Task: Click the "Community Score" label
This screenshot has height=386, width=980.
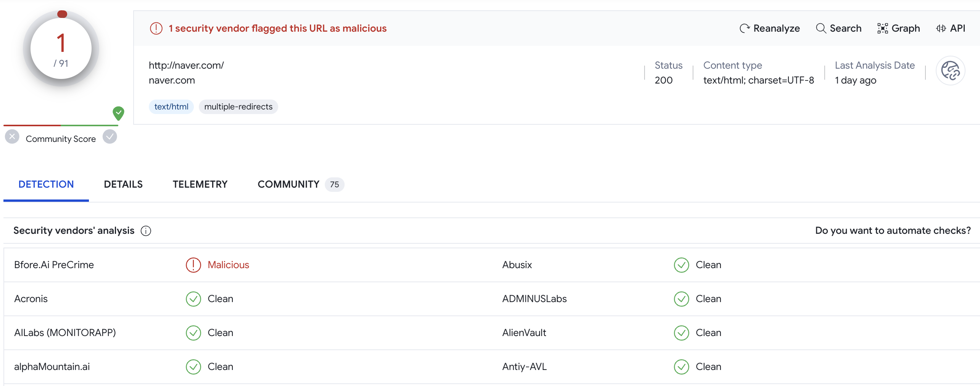Action: pyautogui.click(x=61, y=139)
